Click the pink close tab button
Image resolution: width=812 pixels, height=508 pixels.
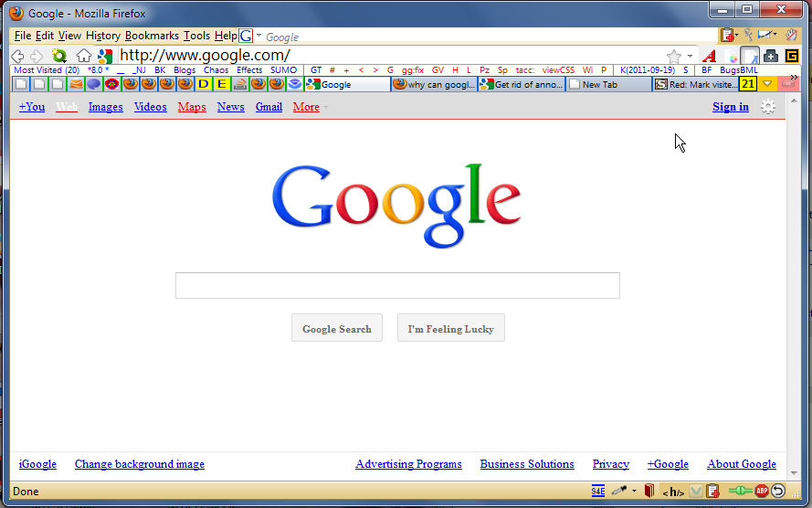[x=787, y=84]
